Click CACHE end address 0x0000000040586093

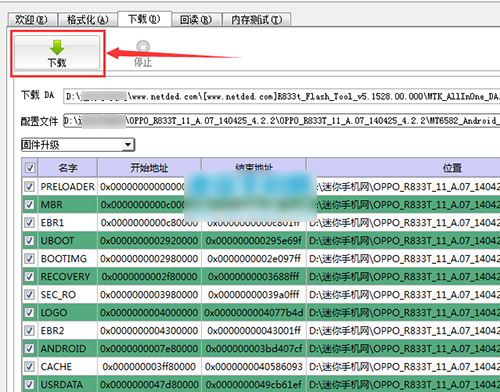click(x=254, y=367)
